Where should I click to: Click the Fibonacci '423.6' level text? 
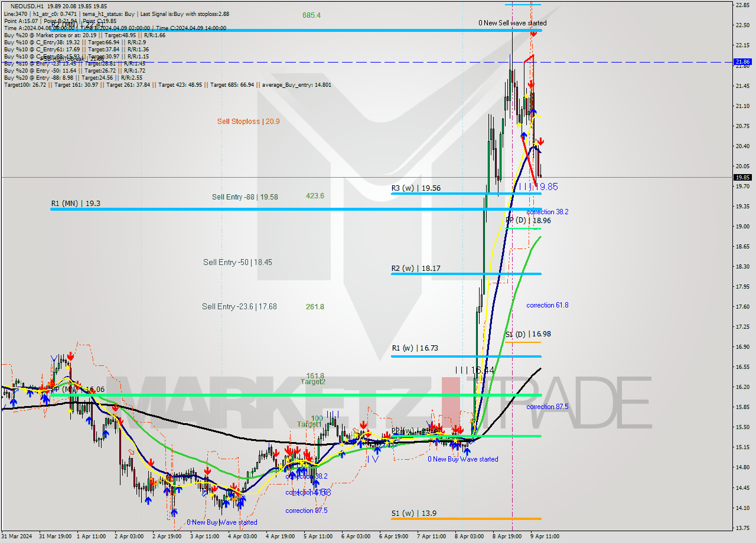pos(315,196)
